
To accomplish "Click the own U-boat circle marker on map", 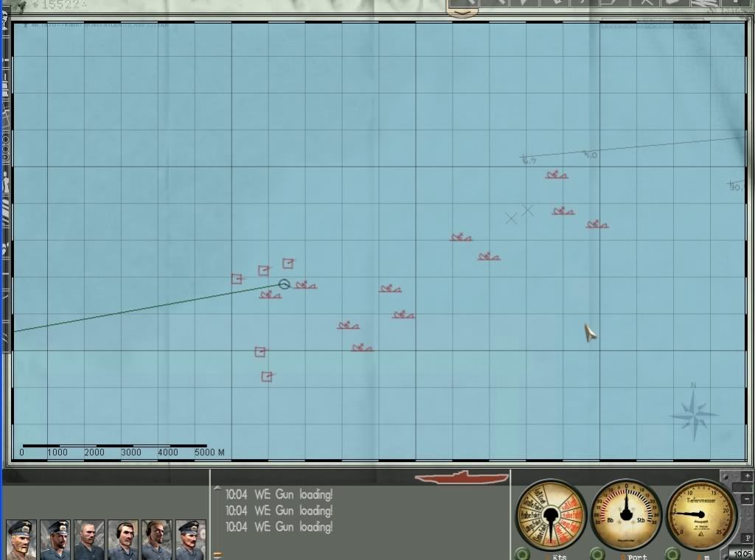I will [x=284, y=284].
